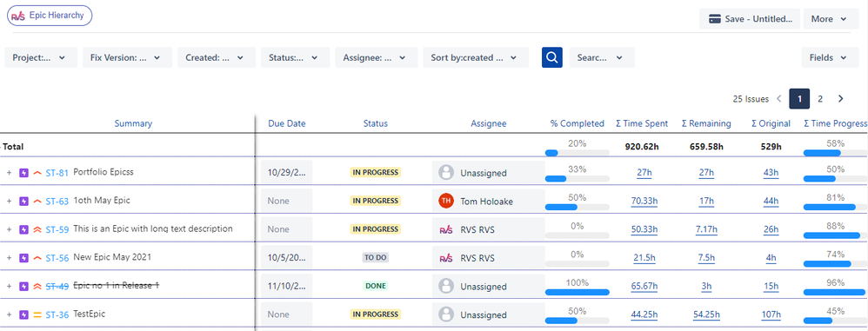This screenshot has width=868, height=331.
Task: Click Tom Holoake's TH avatar icon
Action: click(446, 202)
